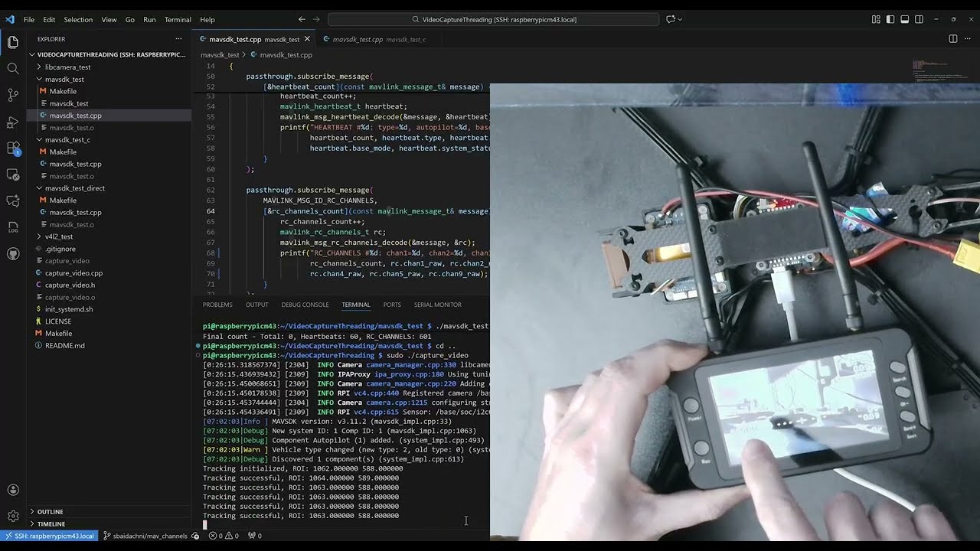The image size is (980, 551).
Task: Close the active mavsdk_test.cpp tab
Action: point(307,38)
